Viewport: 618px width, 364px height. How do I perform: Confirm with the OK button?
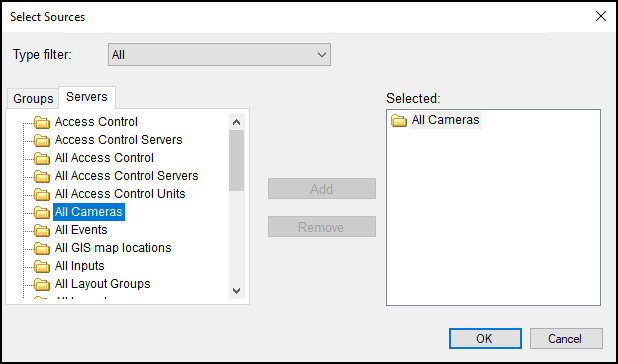point(485,339)
